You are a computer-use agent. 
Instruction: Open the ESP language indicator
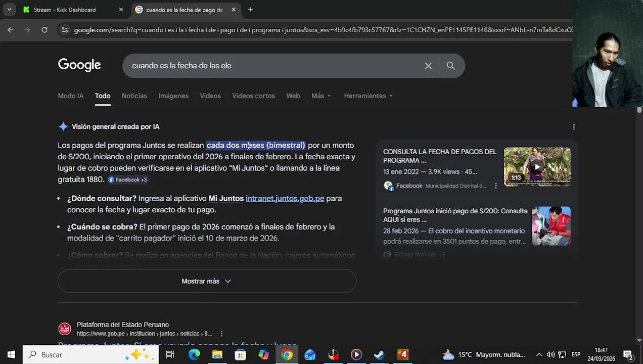(576, 354)
